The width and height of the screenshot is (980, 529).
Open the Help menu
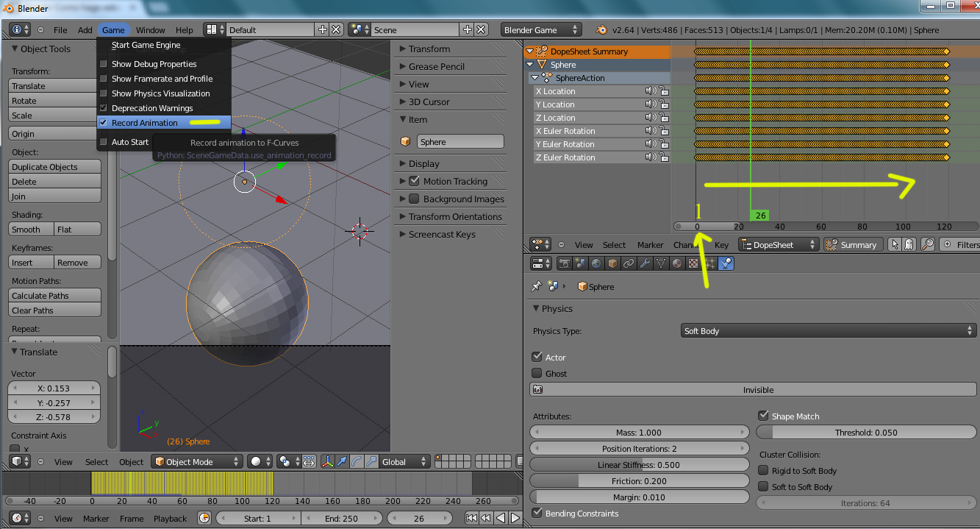click(185, 30)
